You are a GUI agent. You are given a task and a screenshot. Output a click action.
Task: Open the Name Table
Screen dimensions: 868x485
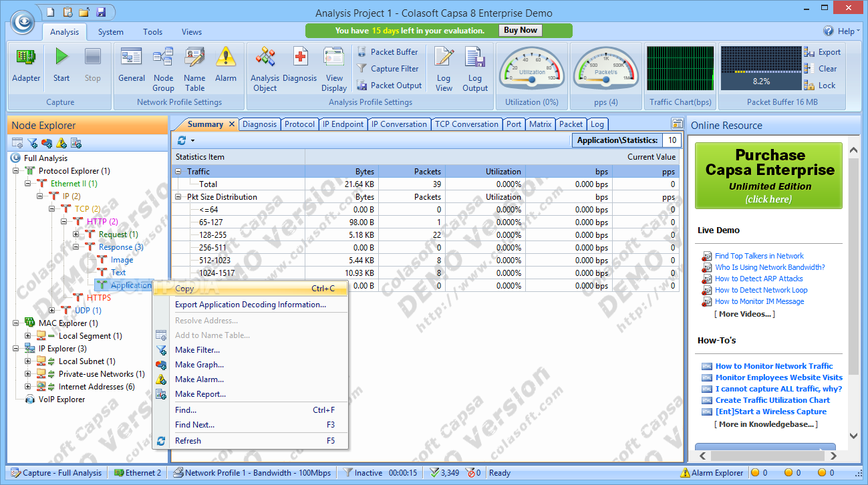194,69
